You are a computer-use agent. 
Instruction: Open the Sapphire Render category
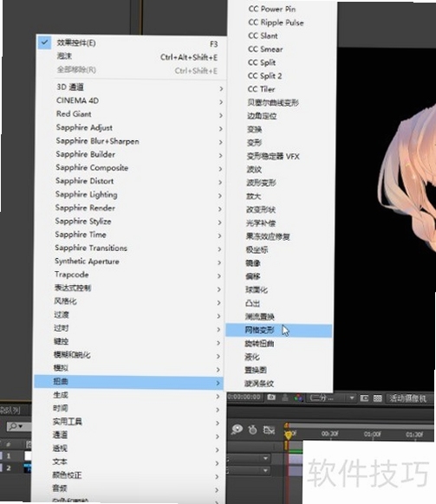coord(140,208)
